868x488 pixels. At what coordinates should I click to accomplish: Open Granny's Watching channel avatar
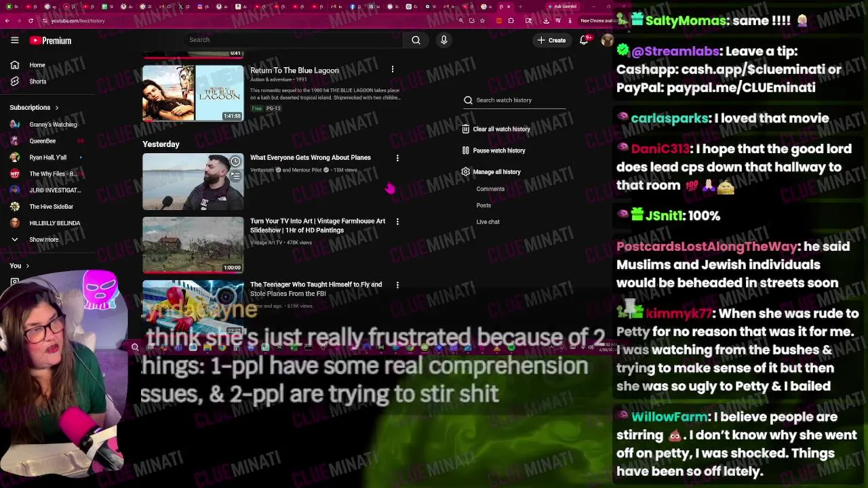pyautogui.click(x=15, y=125)
